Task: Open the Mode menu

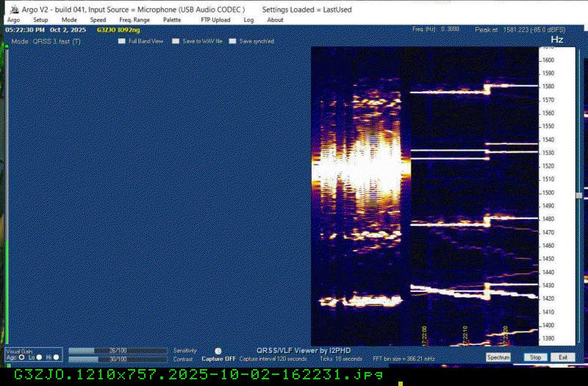Action: pos(69,20)
